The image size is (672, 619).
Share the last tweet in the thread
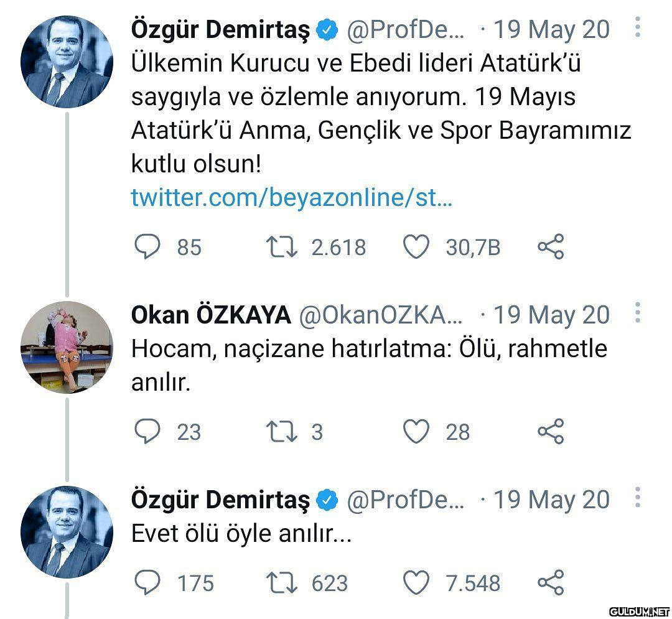(550, 583)
